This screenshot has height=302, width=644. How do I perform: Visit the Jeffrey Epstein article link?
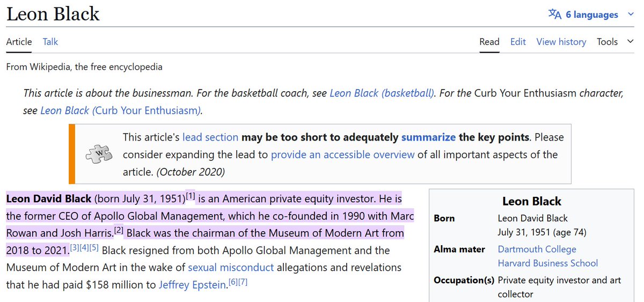193,285
